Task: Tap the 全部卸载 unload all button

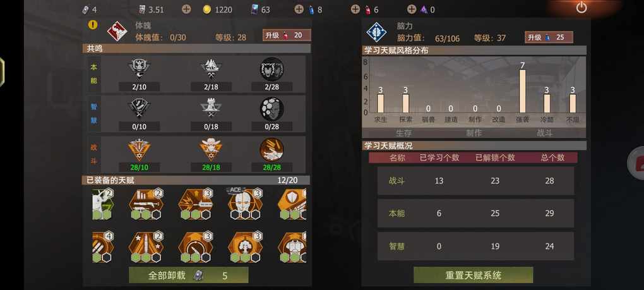Action: click(189, 275)
